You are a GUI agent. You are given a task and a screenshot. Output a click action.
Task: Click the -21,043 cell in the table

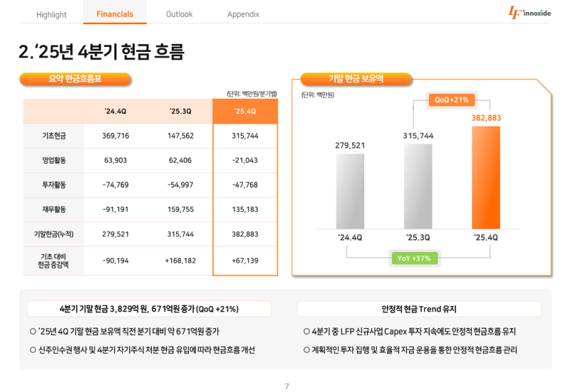click(245, 160)
